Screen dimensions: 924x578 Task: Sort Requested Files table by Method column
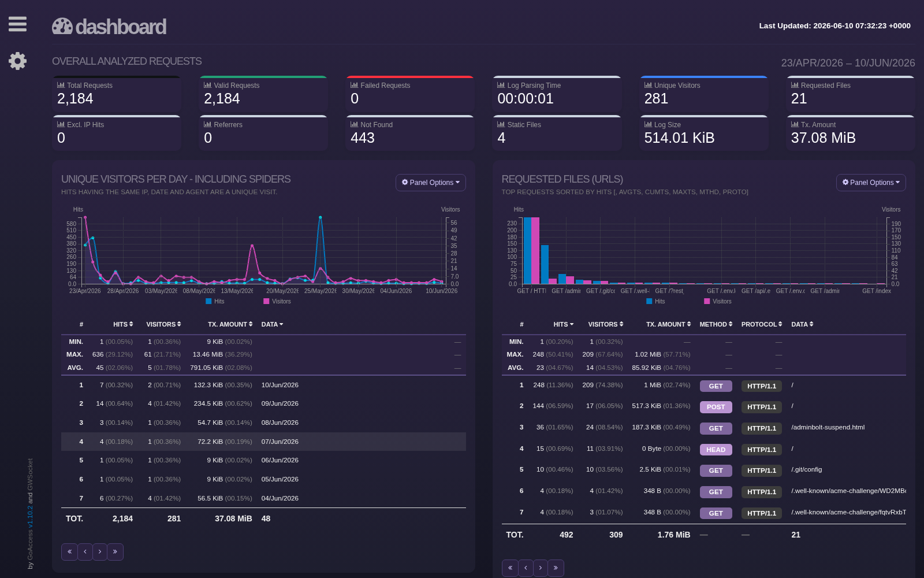(716, 324)
